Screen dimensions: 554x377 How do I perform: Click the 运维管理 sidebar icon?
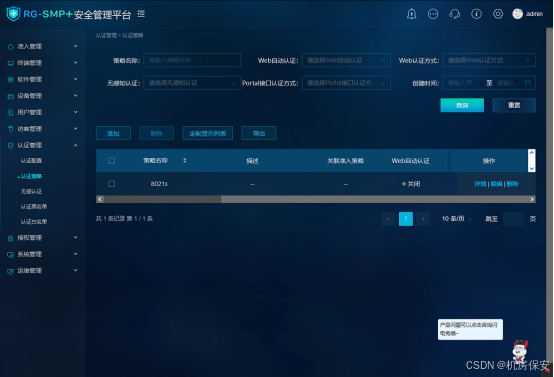coord(11,271)
